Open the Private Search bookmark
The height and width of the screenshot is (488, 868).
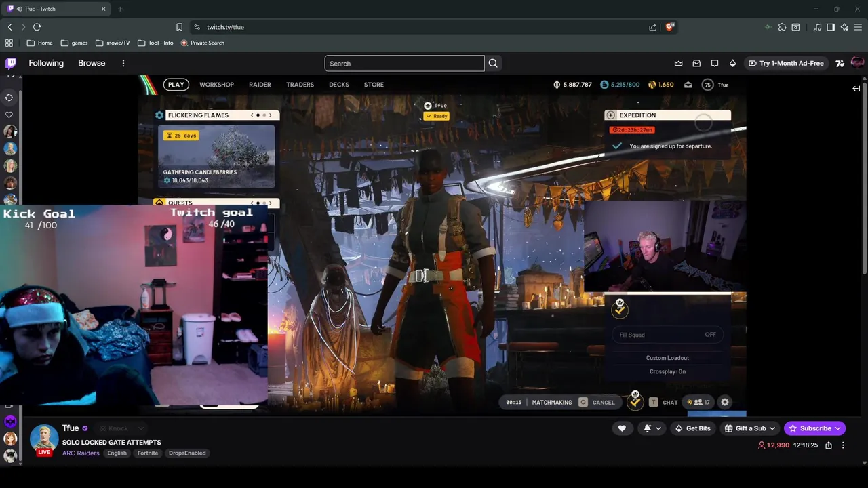pos(202,43)
